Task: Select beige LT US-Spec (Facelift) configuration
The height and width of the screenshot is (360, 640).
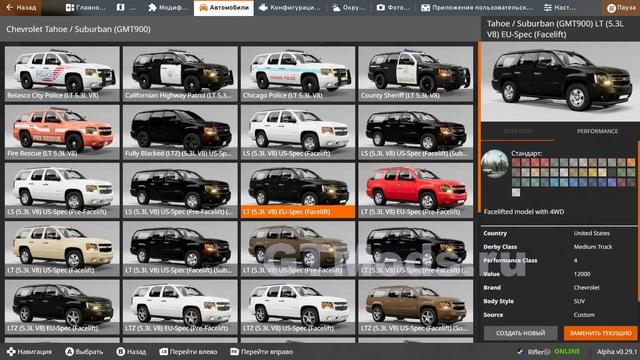Action: (x=62, y=249)
